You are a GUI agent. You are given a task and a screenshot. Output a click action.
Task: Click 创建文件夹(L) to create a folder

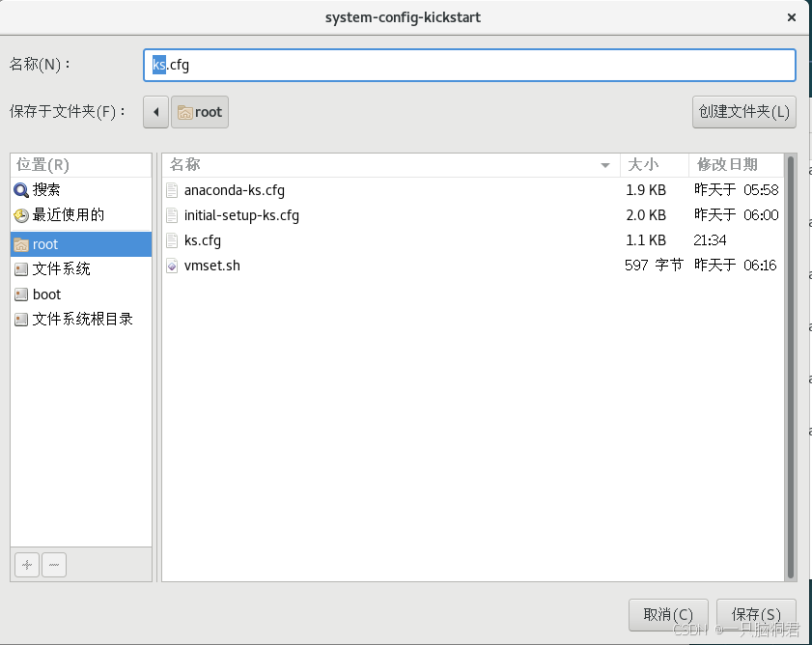[x=744, y=112]
